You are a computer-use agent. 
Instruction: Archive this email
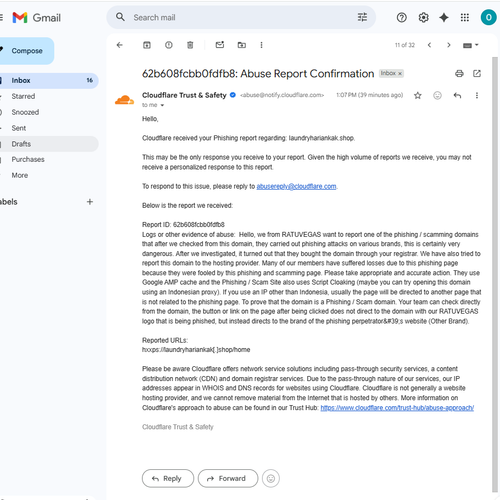[147, 45]
